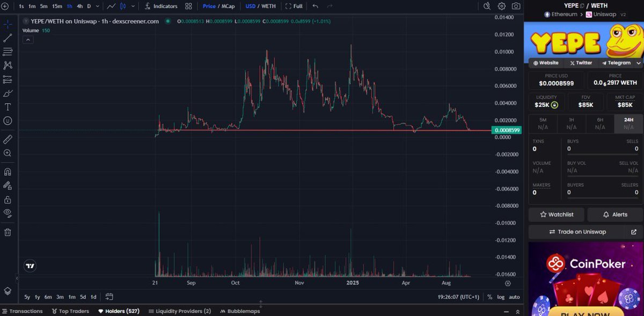Open the Bubblemaps tab
Viewport: 644px width, 316px height.
(x=239, y=311)
